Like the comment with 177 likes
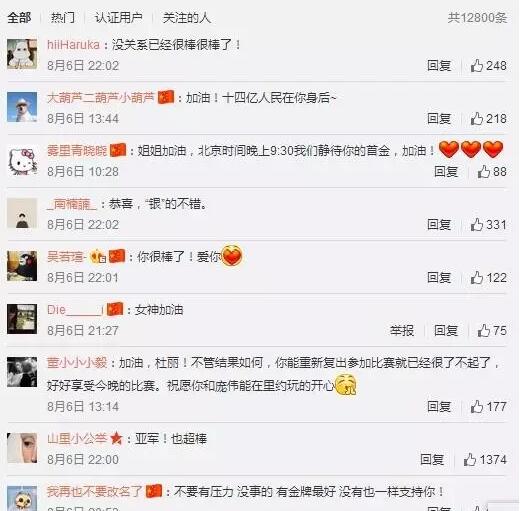 pyautogui.click(x=477, y=407)
